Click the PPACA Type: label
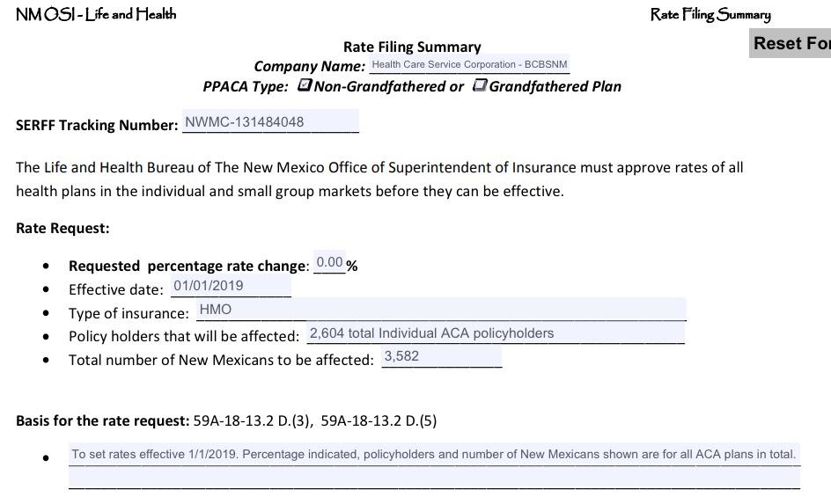Viewport: 831px width, 504px height. tap(246, 86)
